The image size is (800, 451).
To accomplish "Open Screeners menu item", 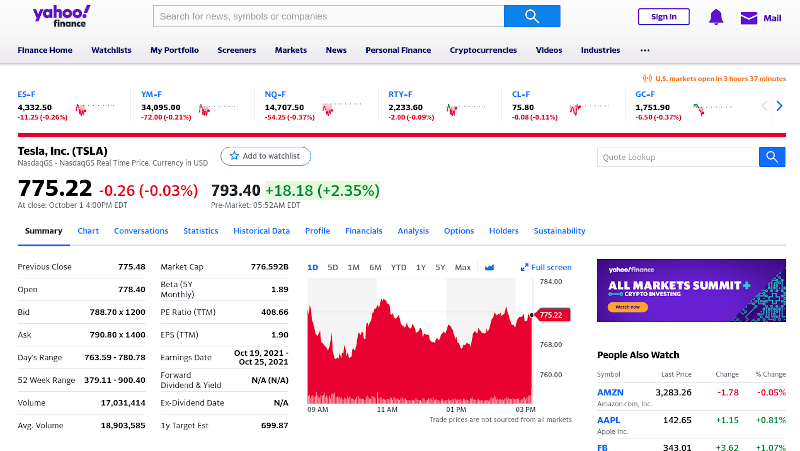I will tap(237, 50).
